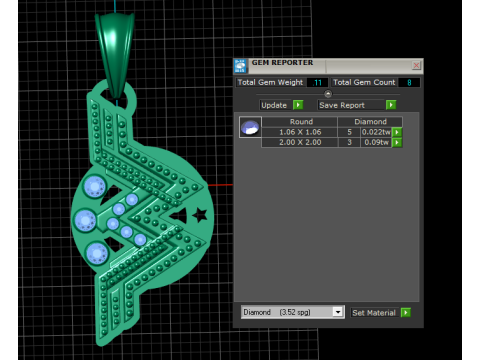The image size is (480, 360).
Task: Click the Gem Reporter app icon
Action: (x=240, y=66)
